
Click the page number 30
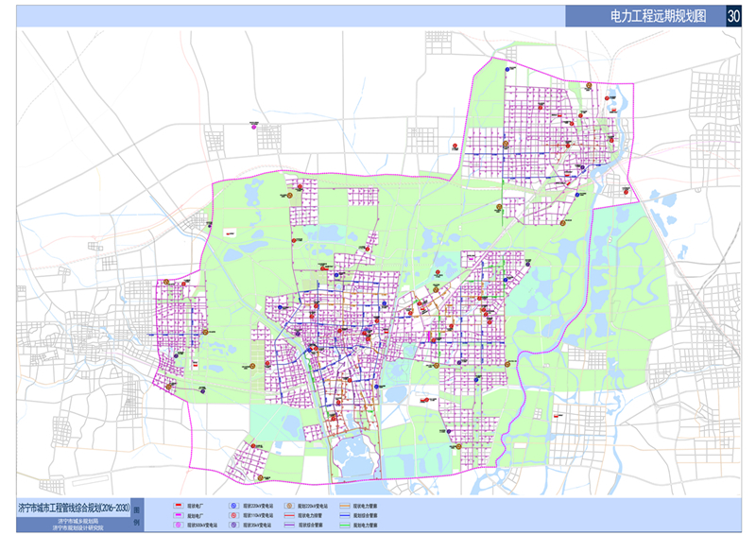[733, 16]
